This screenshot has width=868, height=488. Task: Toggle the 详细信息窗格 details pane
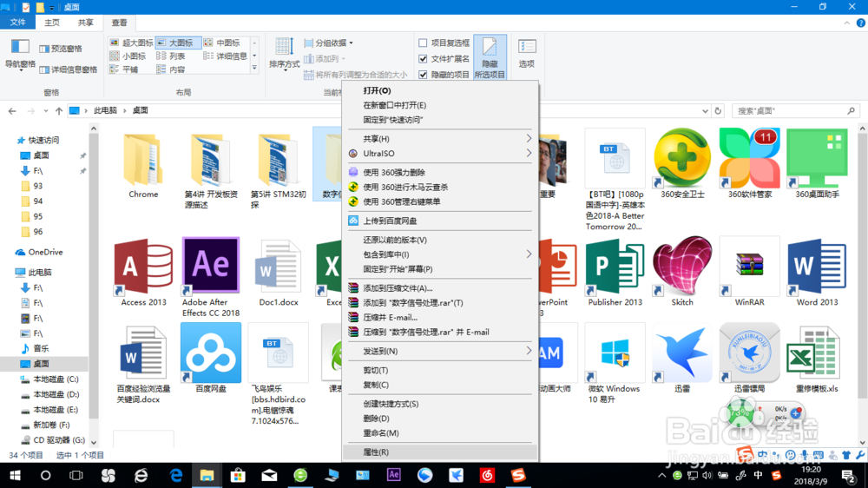point(69,69)
